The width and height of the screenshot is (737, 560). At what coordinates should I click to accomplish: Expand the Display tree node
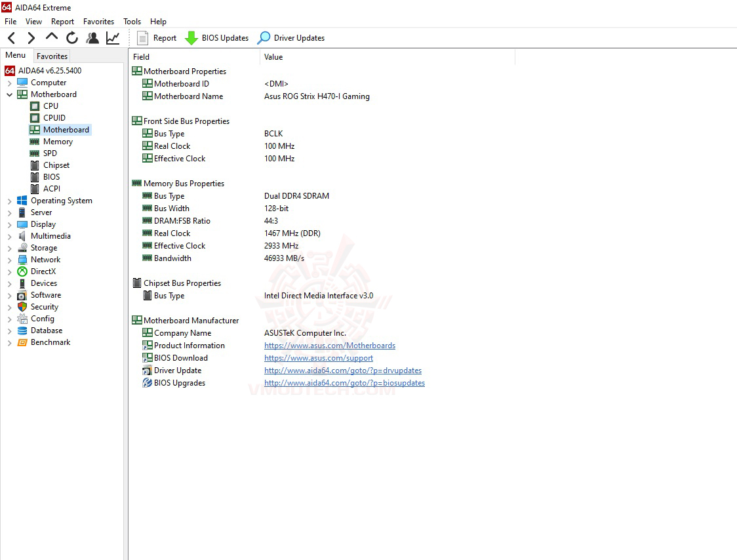[9, 224]
